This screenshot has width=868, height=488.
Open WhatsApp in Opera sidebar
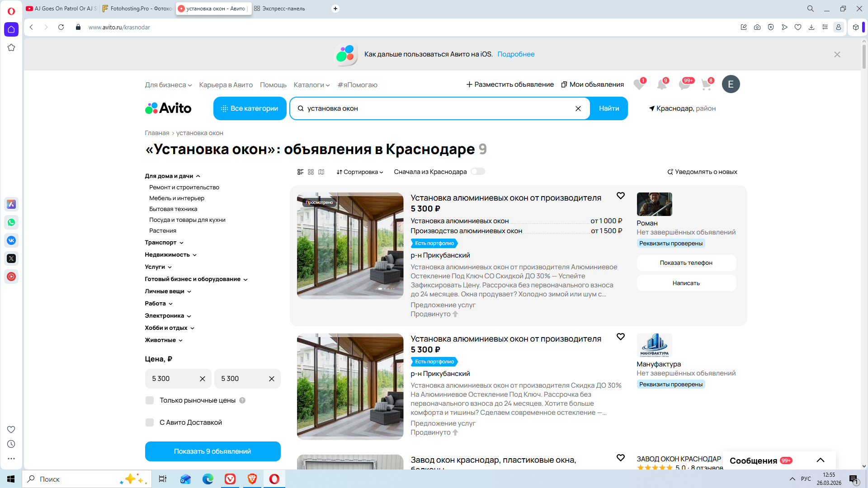(x=11, y=222)
